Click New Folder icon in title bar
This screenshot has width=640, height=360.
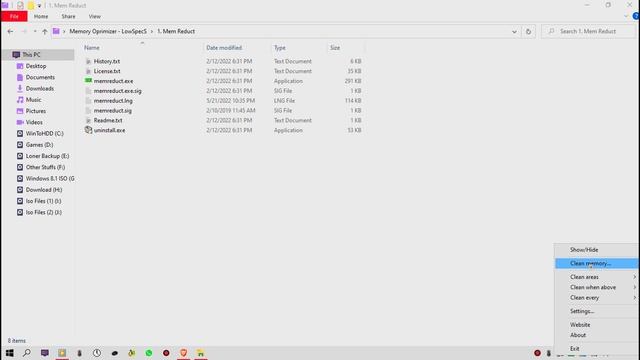coord(31,6)
